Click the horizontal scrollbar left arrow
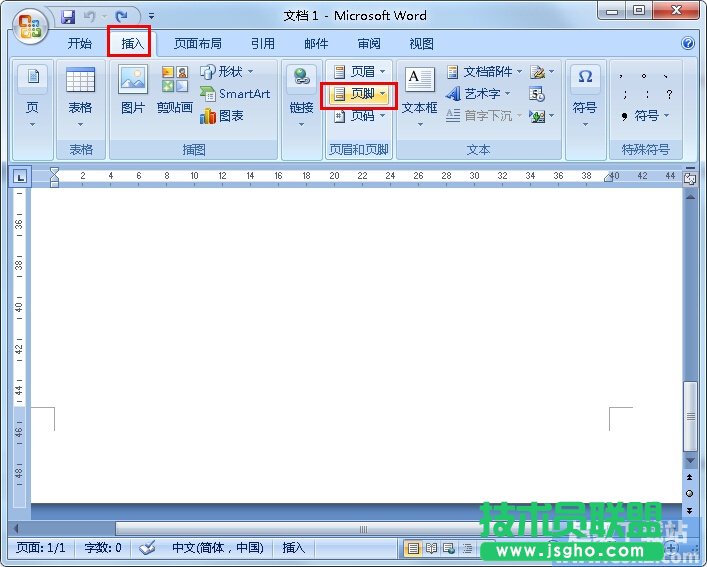Screen dimensions: 707x567 coord(17,528)
